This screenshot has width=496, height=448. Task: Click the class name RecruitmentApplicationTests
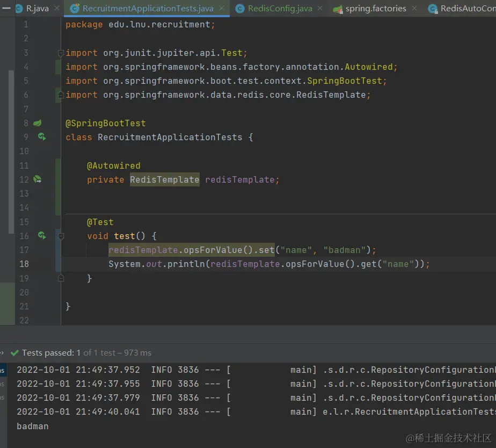coord(170,137)
